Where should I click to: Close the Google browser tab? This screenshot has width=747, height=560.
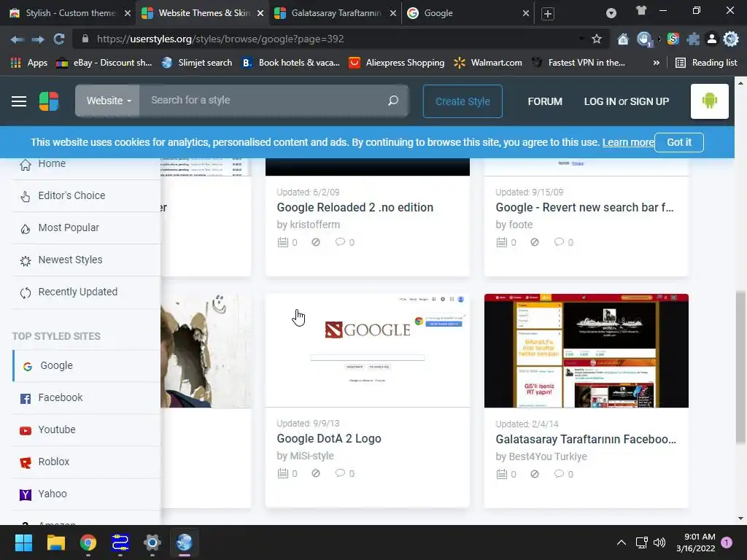(x=525, y=13)
